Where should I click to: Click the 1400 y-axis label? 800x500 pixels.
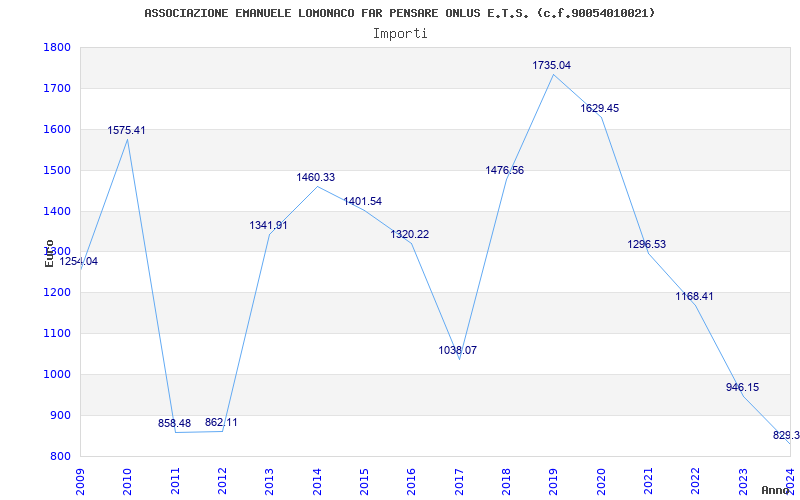tap(57, 211)
